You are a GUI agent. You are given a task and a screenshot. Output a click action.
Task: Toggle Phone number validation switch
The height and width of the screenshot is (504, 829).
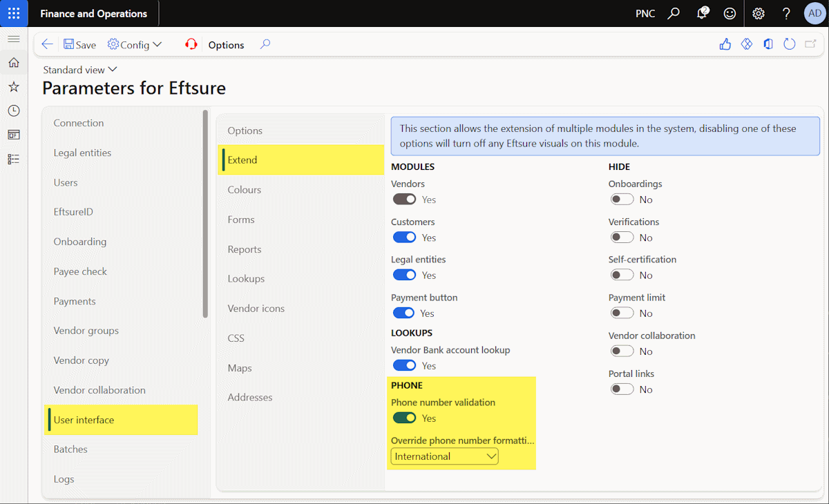click(405, 418)
